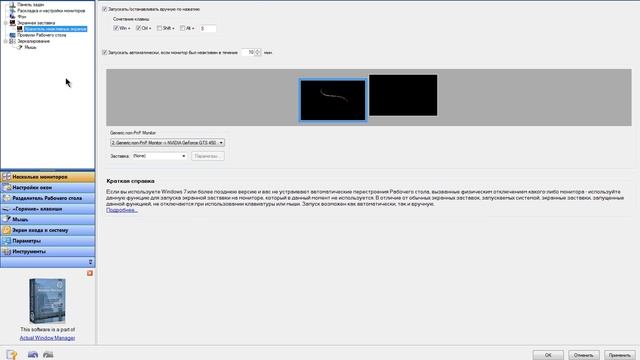Open the Generic non-PnP Monitor dropdown

point(167,143)
